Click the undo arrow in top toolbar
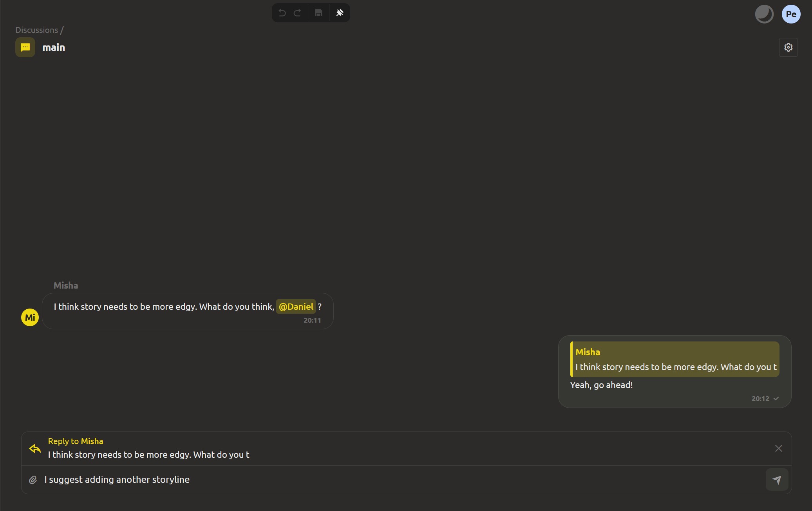This screenshot has height=511, width=812. (x=282, y=13)
